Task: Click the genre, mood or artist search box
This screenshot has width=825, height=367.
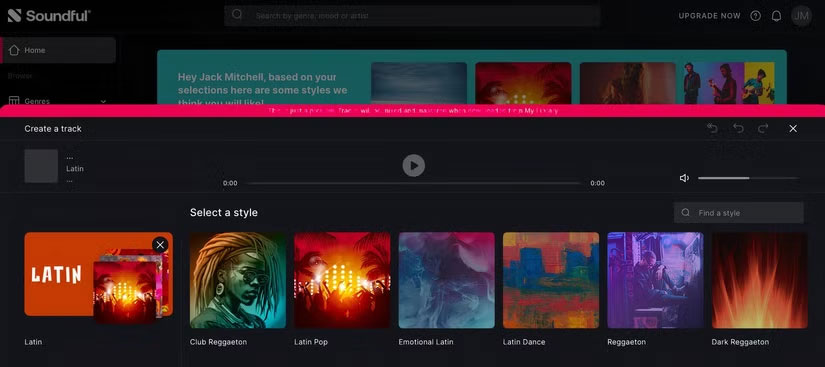Action: click(412, 16)
